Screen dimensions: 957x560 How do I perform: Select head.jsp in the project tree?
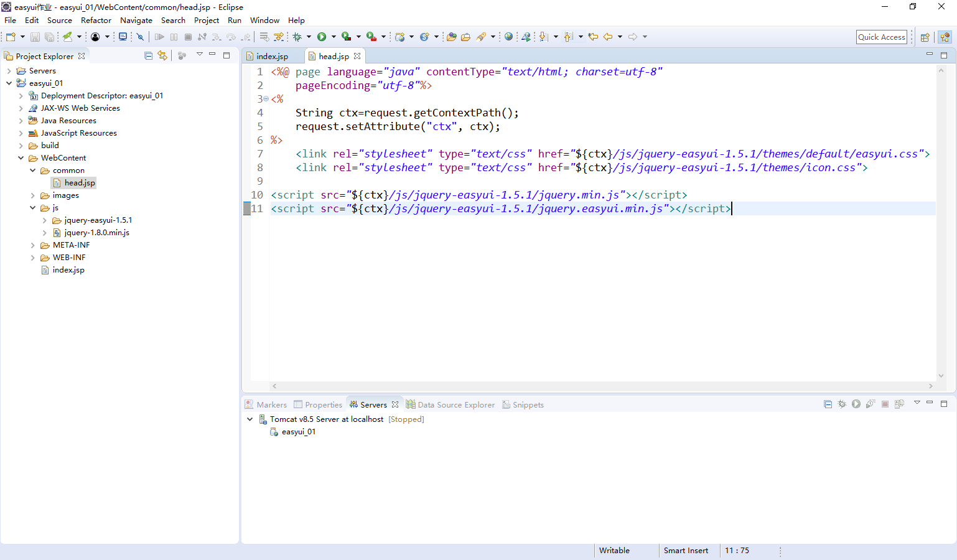tap(80, 183)
